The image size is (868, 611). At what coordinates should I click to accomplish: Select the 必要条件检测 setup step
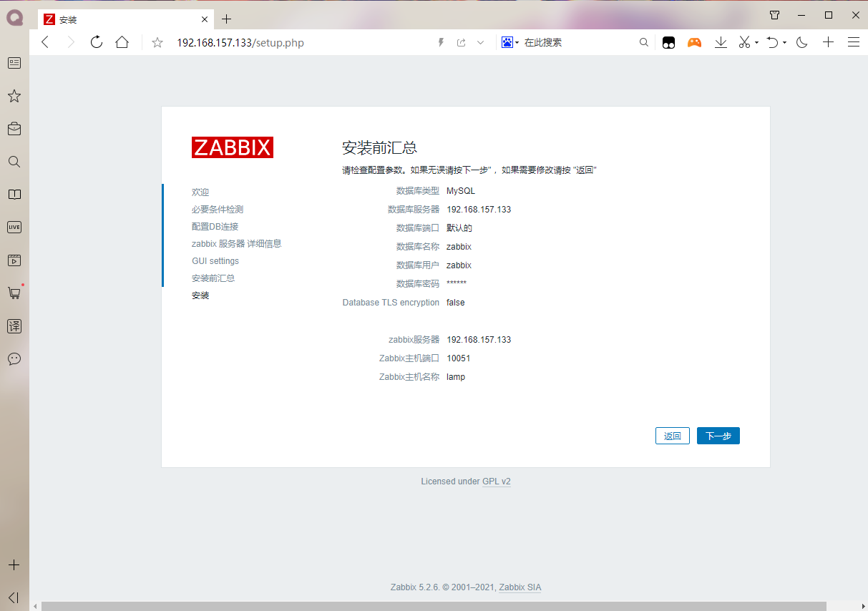click(218, 210)
